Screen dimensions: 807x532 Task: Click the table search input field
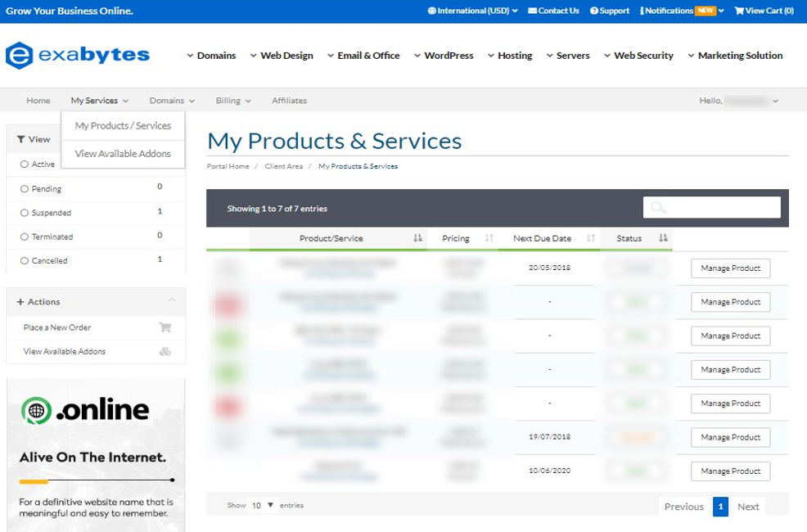click(x=712, y=207)
